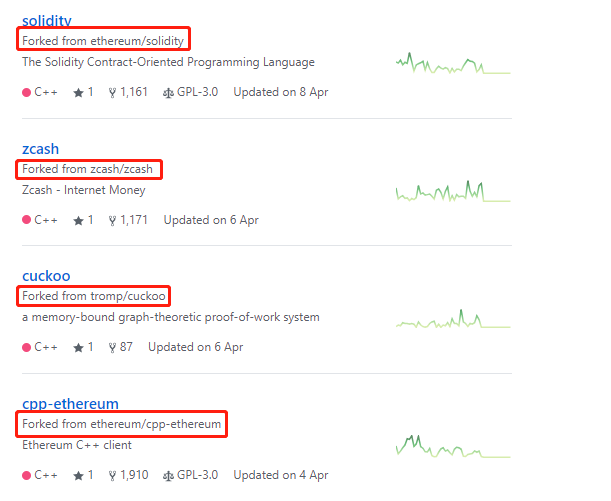Click 'Forked from zcash/zcash' source link
The width and height of the screenshot is (611, 501).
tap(87, 169)
